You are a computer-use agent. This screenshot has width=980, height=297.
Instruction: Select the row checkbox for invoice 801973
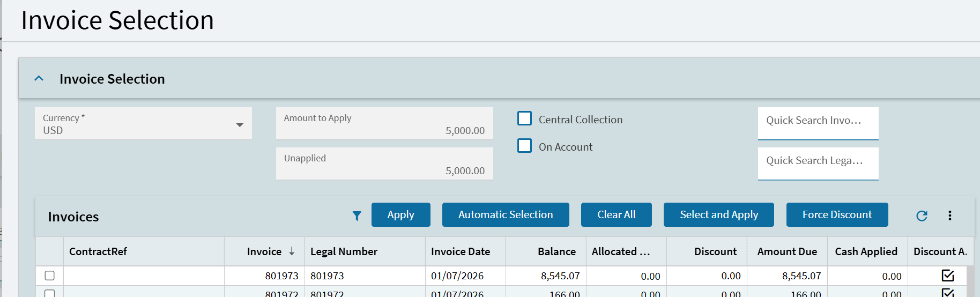pos(50,276)
